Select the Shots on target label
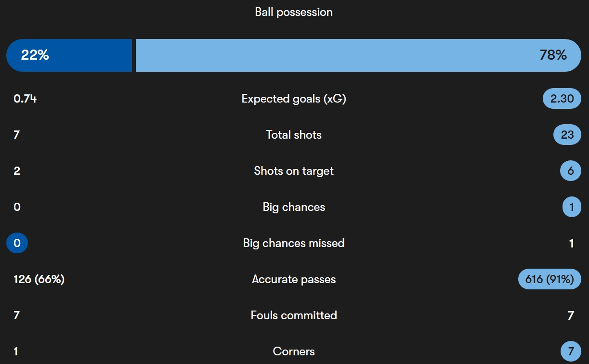This screenshot has height=364, width=589. [x=294, y=171]
